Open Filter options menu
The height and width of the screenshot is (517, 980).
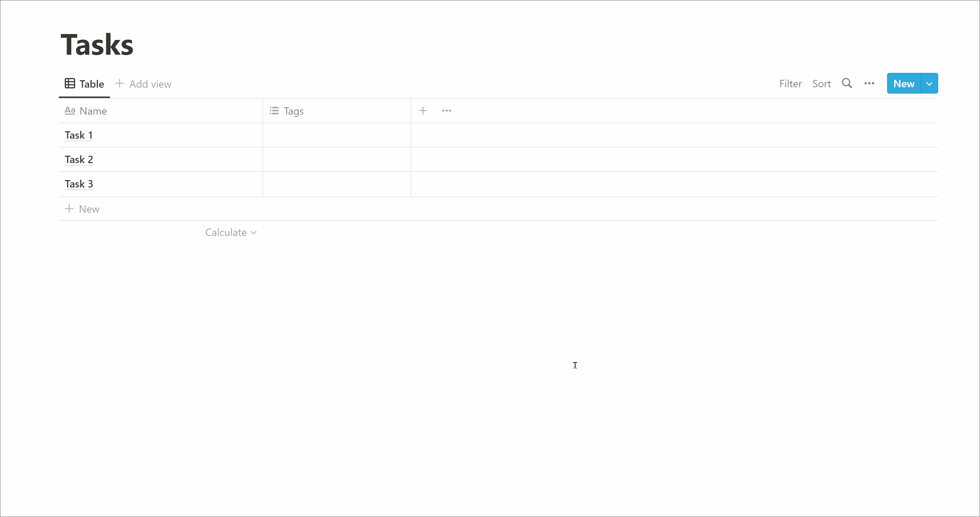tap(789, 84)
